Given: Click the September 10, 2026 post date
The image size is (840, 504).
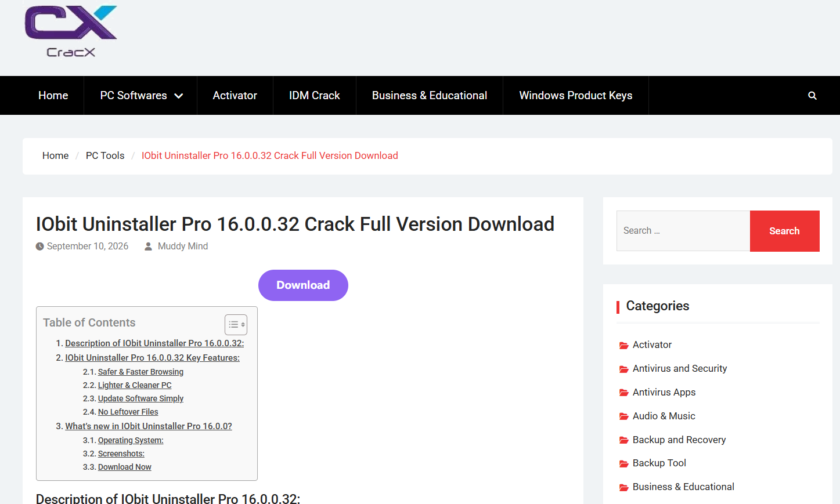Looking at the screenshot, I should (x=88, y=246).
